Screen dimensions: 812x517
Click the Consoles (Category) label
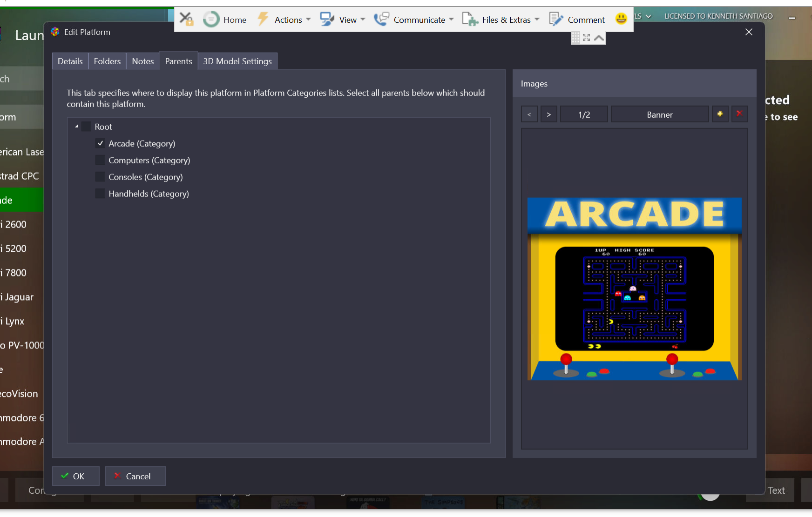[145, 177]
